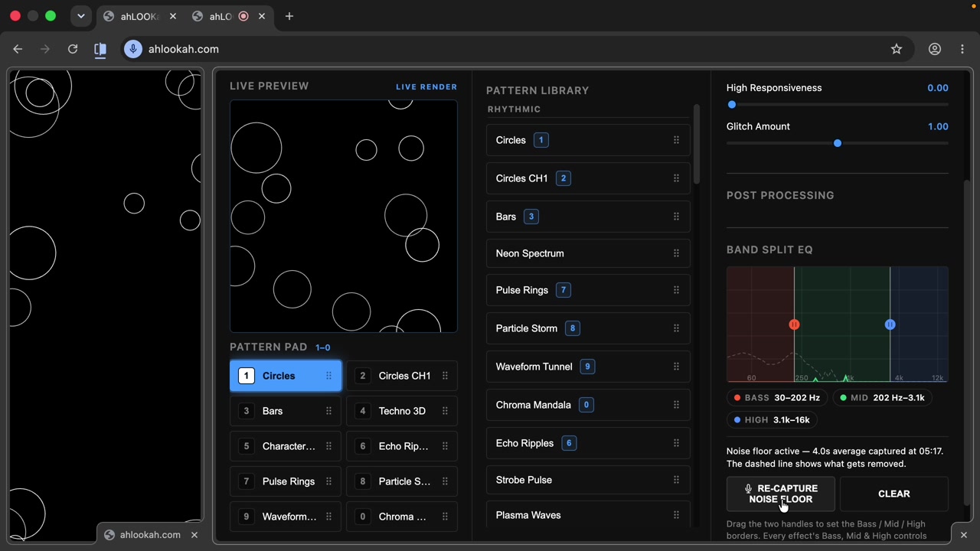Switch to the tab with the recording indicator
Viewport: 980px width, 551px height.
[x=230, y=16]
